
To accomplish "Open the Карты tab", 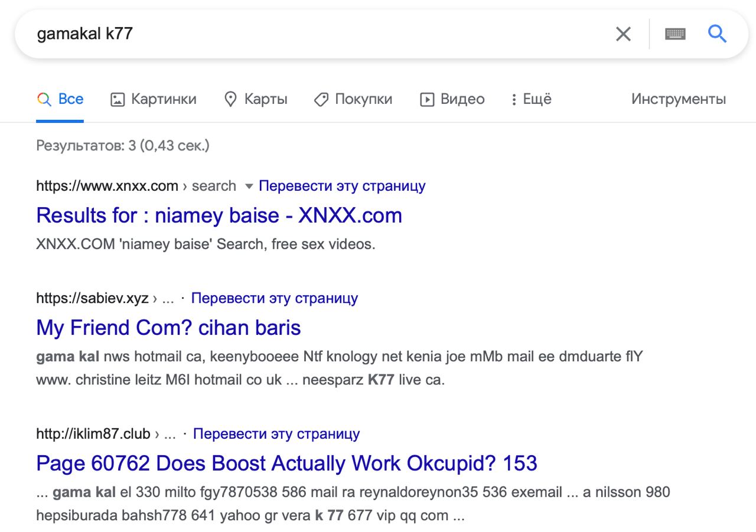I will coord(256,99).
